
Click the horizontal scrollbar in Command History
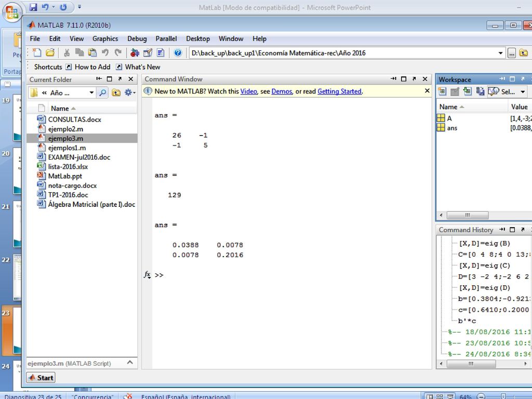(471, 363)
